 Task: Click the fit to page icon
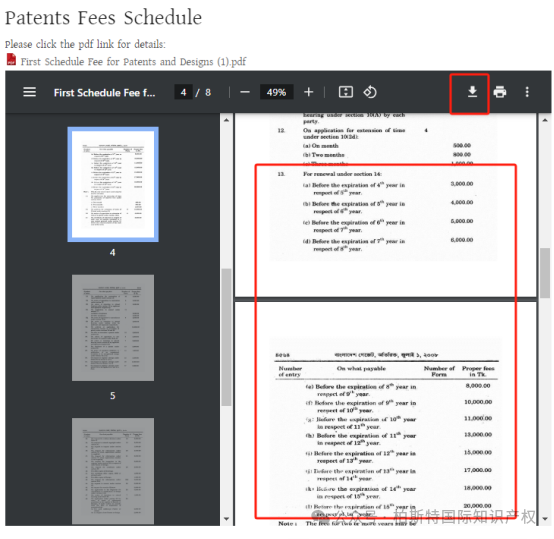click(x=346, y=92)
